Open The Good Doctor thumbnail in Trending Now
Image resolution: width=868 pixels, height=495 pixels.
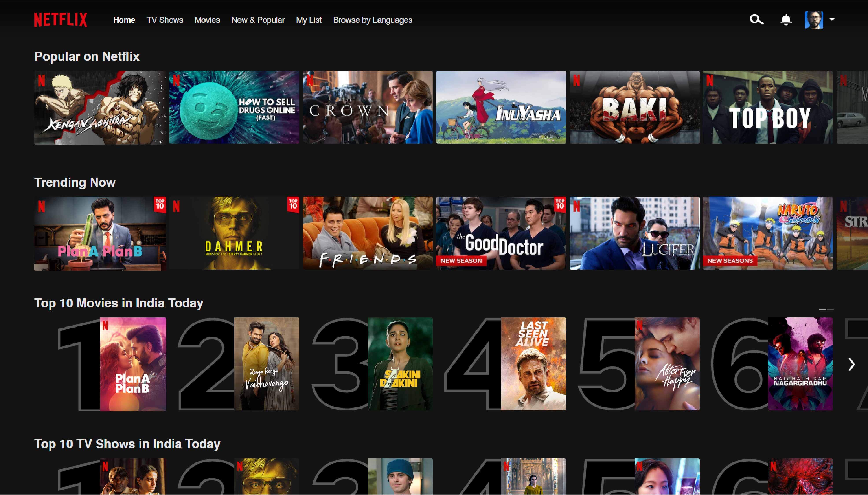(501, 233)
